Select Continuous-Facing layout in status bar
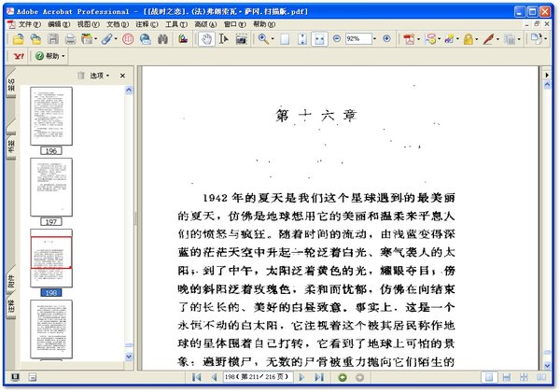Viewport: 560px width, 392px height. click(x=524, y=377)
